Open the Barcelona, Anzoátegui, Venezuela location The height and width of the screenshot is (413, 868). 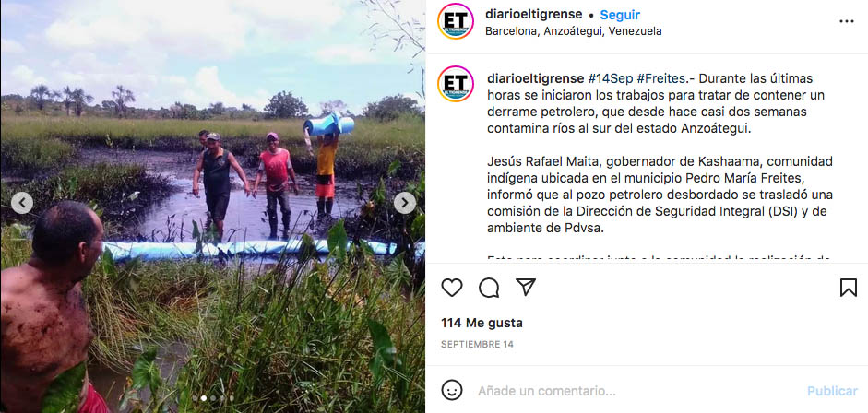pos(574,31)
